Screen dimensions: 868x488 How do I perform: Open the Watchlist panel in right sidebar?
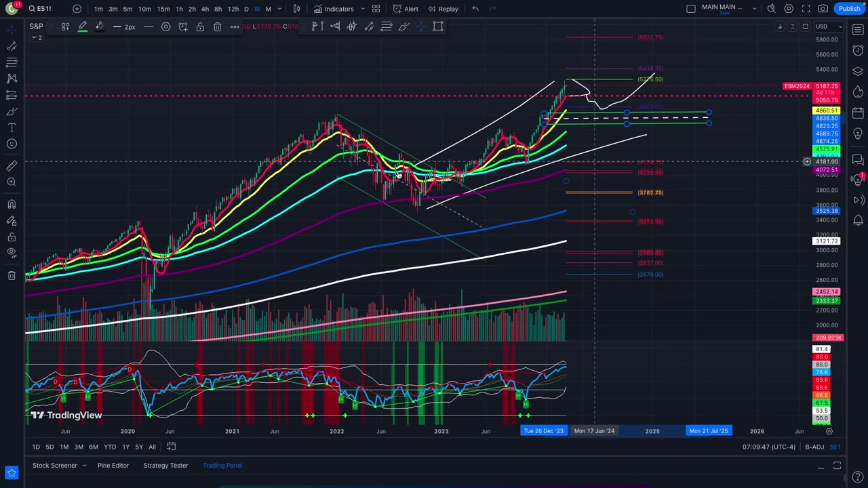858,30
